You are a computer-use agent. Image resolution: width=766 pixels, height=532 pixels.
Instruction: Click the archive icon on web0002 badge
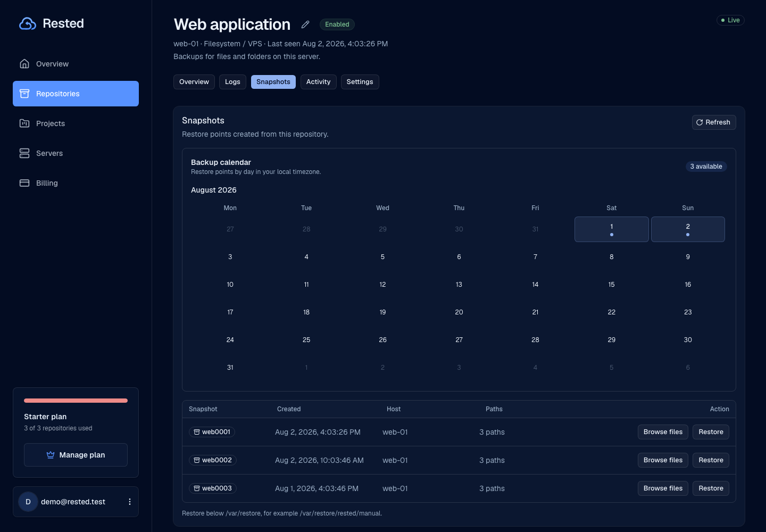pyautogui.click(x=197, y=460)
